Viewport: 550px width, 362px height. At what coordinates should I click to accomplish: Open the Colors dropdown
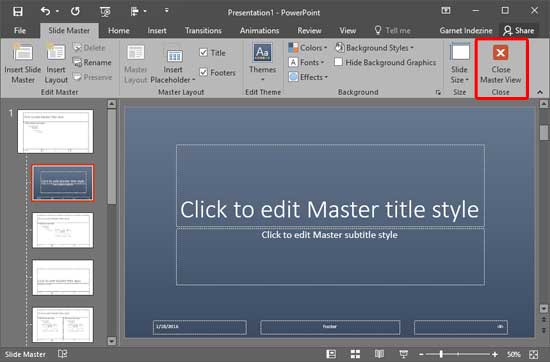pyautogui.click(x=308, y=47)
